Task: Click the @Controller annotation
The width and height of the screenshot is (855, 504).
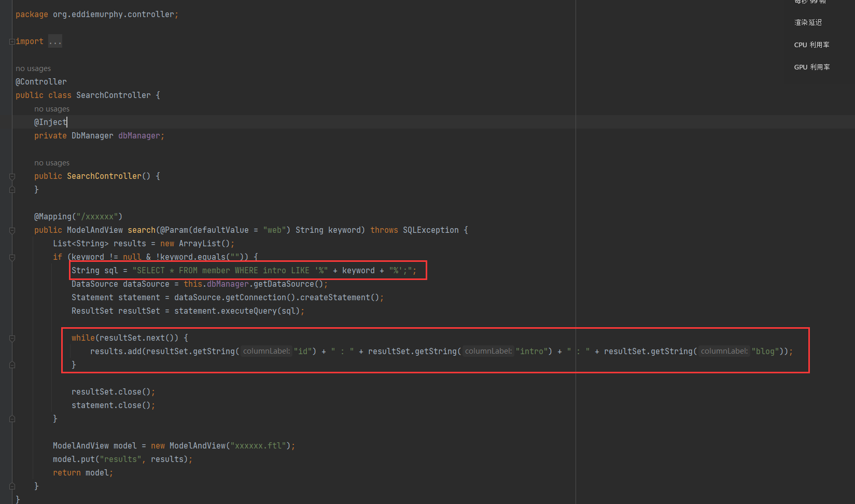Action: [x=41, y=82]
